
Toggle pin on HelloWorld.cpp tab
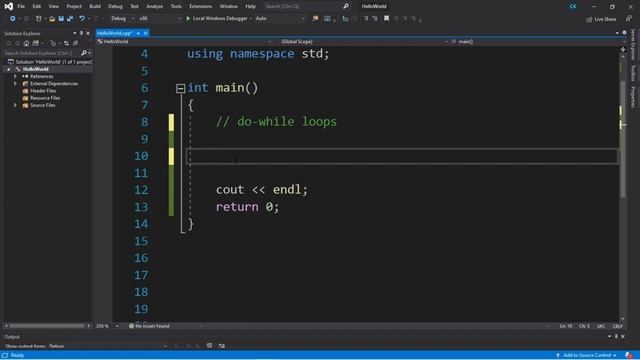tap(138, 33)
